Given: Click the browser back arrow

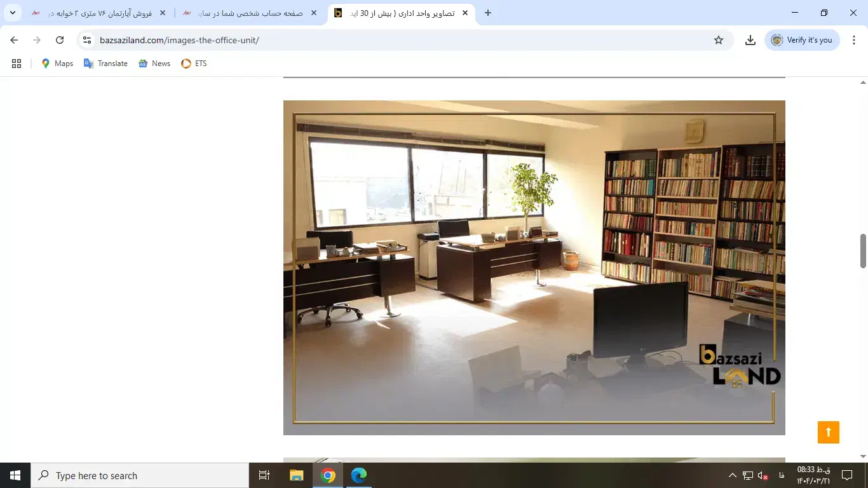Looking at the screenshot, I should coord(14,40).
